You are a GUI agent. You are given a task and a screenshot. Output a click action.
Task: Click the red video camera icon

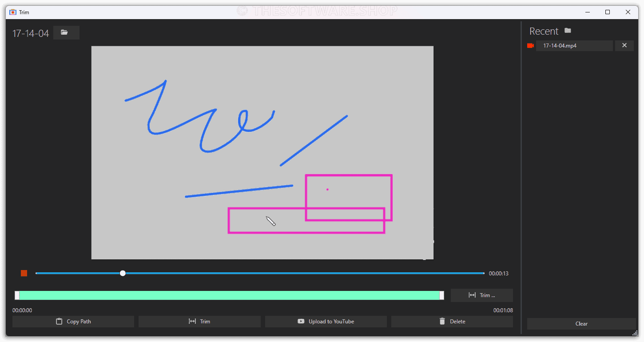click(x=530, y=46)
